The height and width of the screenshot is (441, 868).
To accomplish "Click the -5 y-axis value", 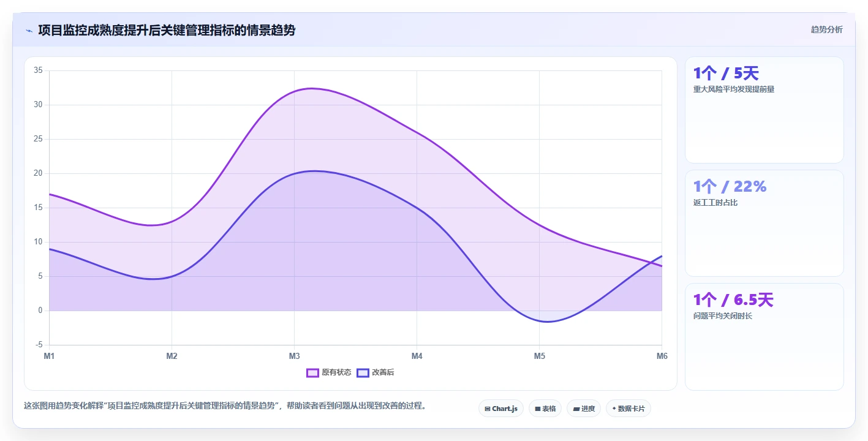I will (39, 345).
